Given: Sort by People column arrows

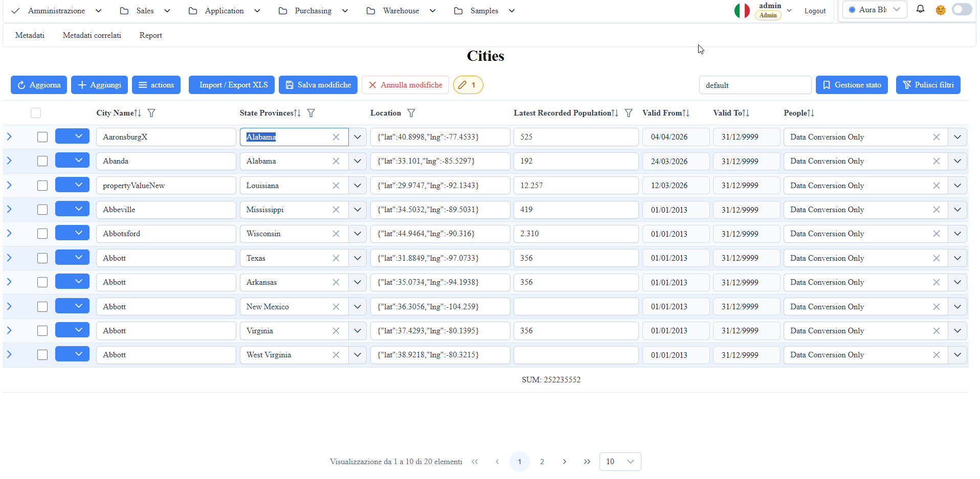Looking at the screenshot, I should click(x=811, y=113).
